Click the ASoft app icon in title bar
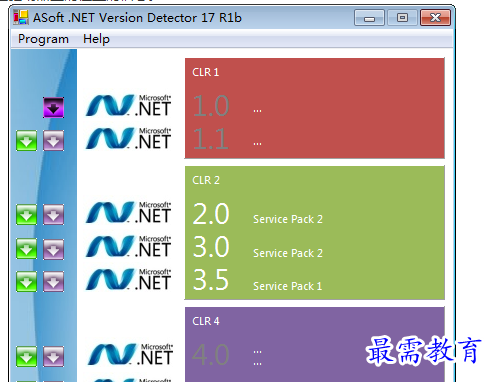This screenshot has height=382, width=490. (x=21, y=17)
